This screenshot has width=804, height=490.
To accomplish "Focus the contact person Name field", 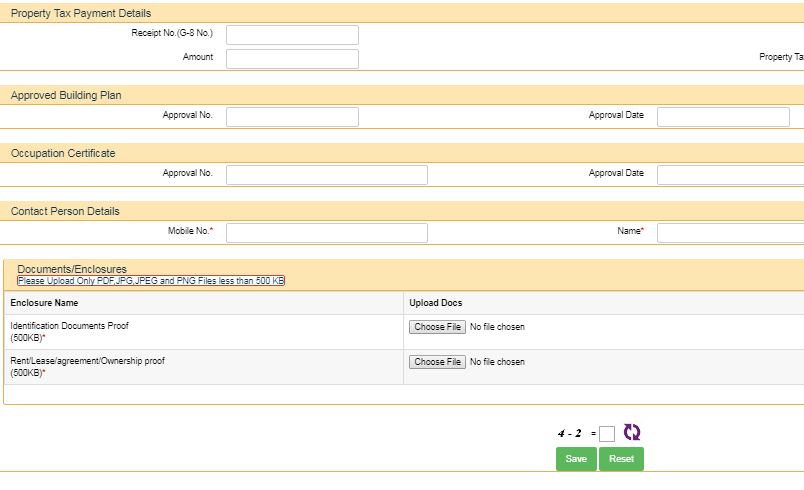I will point(730,233).
